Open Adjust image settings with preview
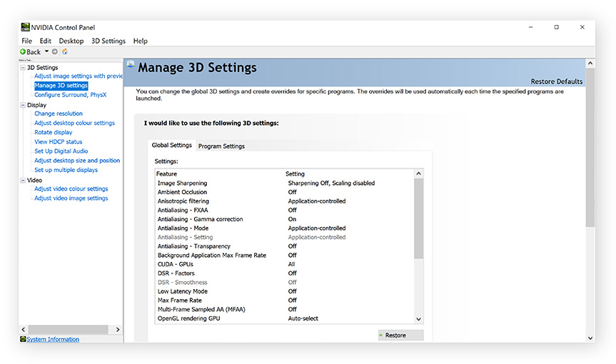The width and height of the screenshot is (616, 364). point(79,76)
